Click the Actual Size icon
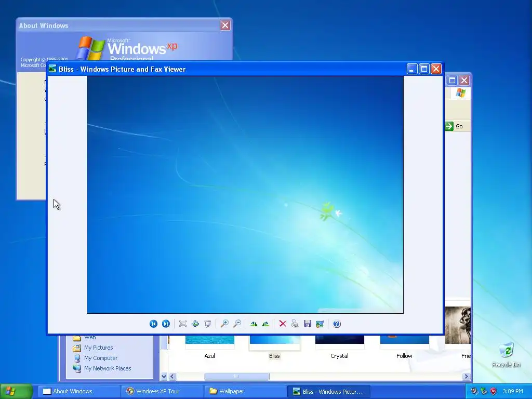 [x=195, y=324]
